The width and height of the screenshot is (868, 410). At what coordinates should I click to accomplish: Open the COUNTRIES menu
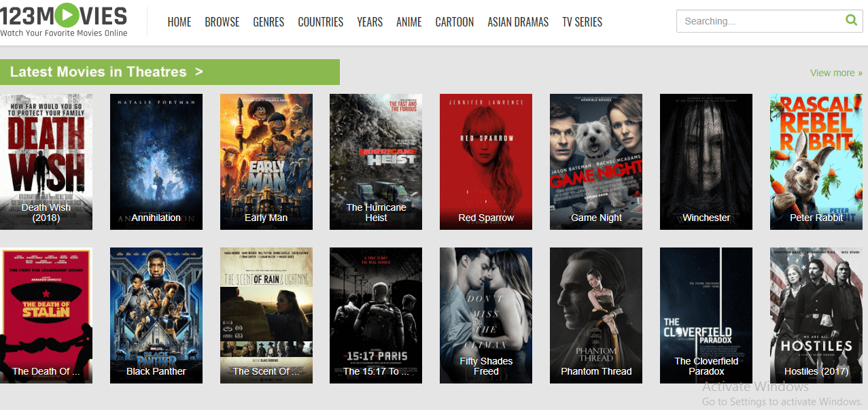click(321, 22)
